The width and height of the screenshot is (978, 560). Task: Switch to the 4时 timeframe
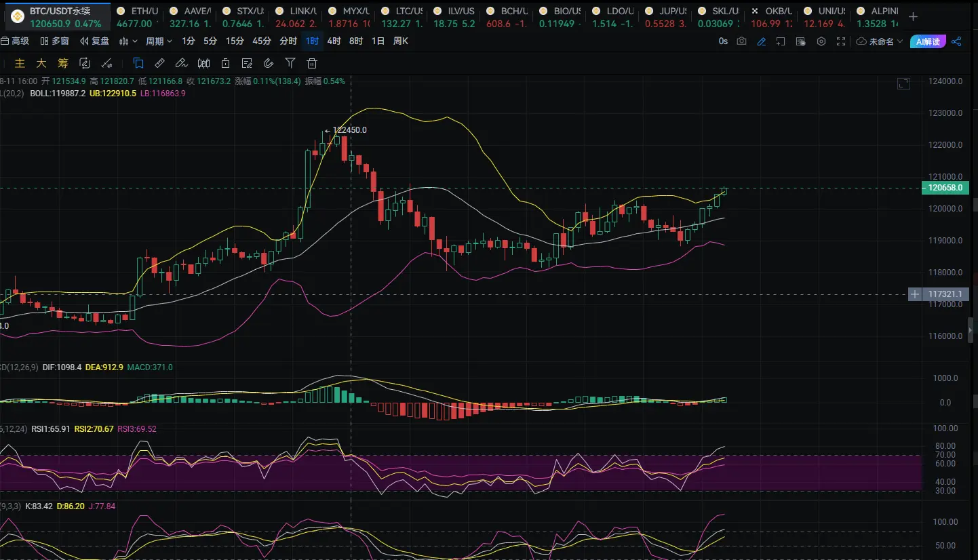334,41
